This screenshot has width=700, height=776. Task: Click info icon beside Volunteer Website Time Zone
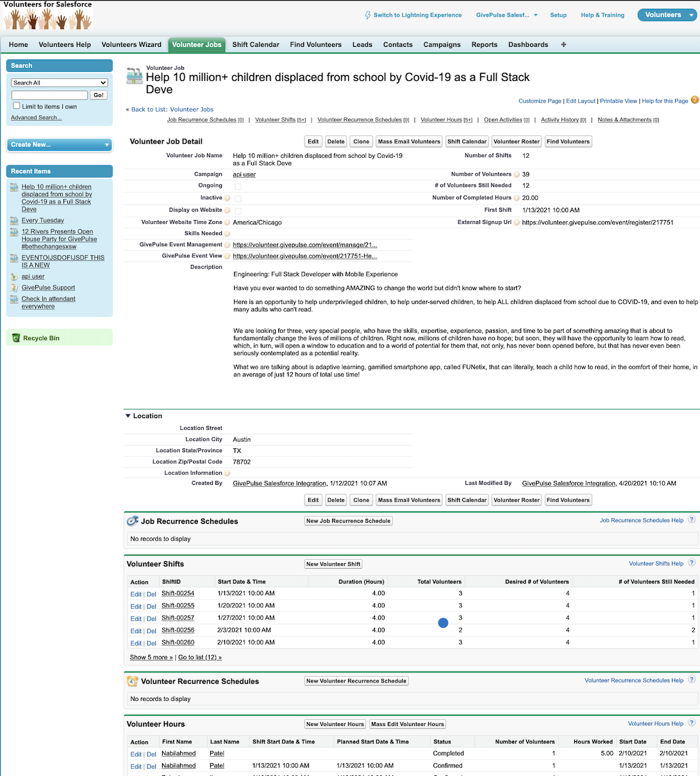coord(227,223)
